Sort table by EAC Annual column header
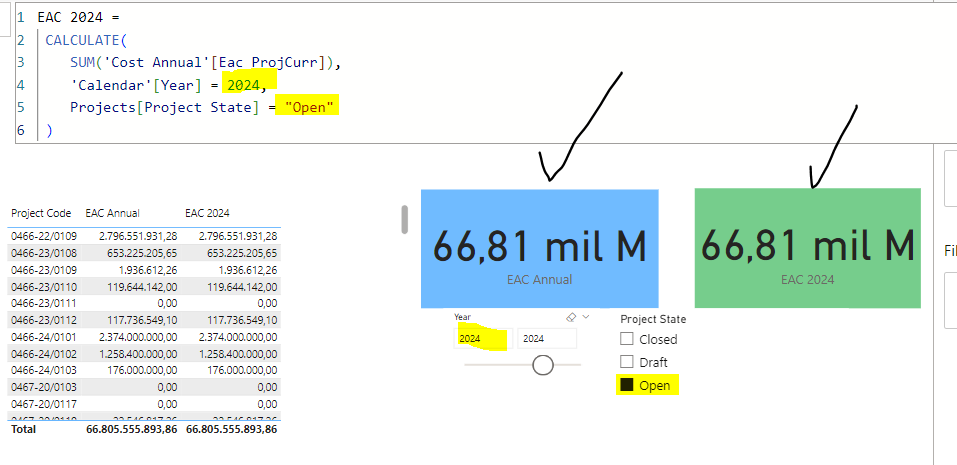This screenshot has height=465, width=957. 112,213
